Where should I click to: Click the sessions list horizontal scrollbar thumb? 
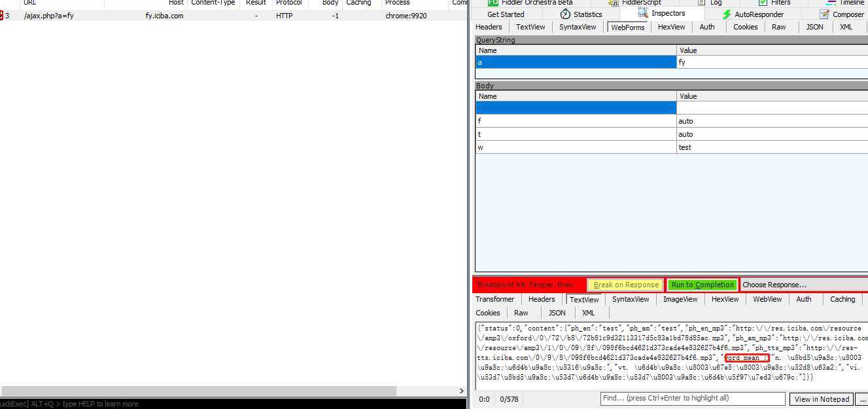tap(198, 391)
